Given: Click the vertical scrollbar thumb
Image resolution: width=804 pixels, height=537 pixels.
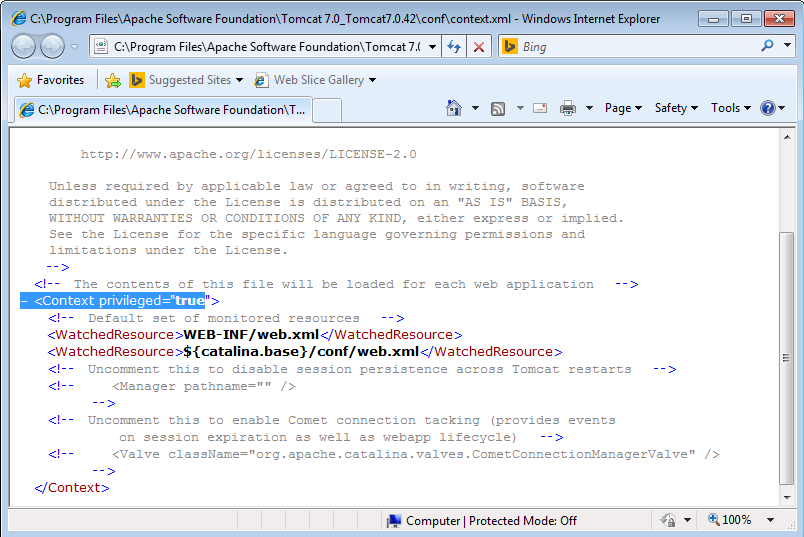Looking at the screenshot, I should tap(787, 358).
